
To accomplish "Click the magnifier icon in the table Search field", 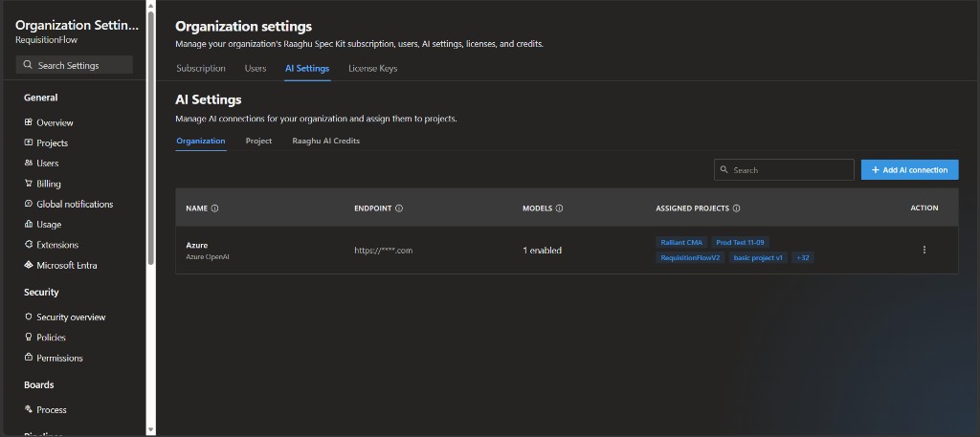I will pyautogui.click(x=724, y=169).
